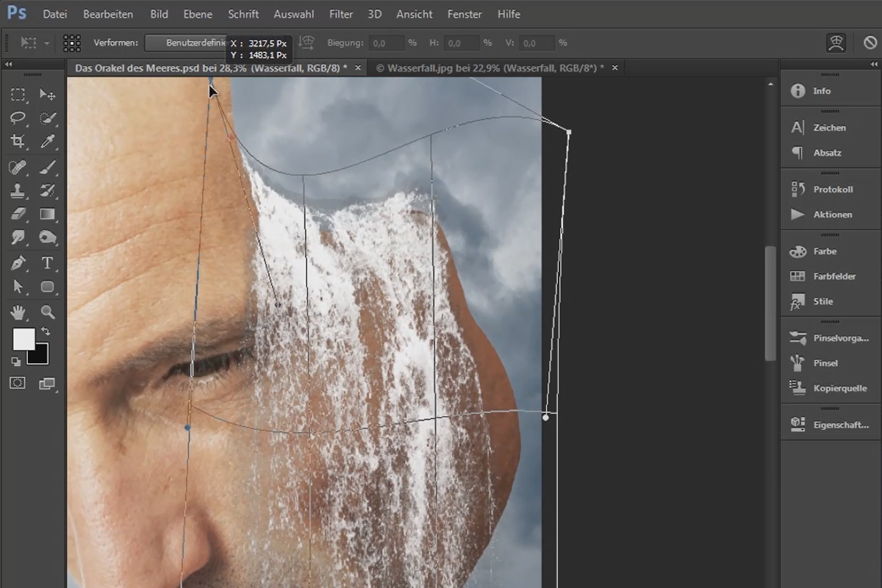Select the Eyedropper tool
Screen dimensions: 882x588
48,141
